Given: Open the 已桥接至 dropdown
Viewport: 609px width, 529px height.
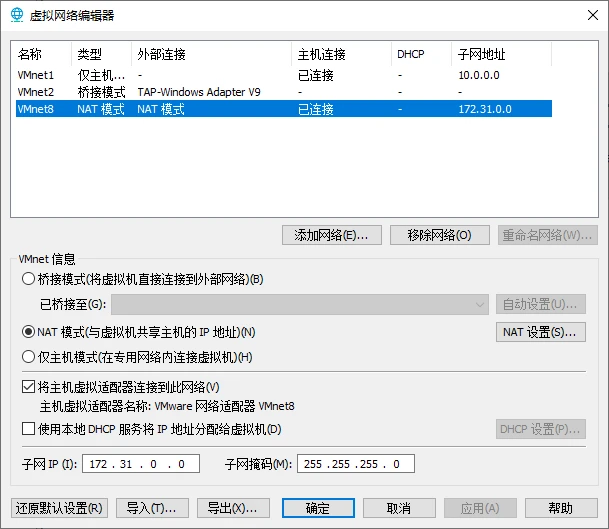Looking at the screenshot, I should [x=300, y=304].
